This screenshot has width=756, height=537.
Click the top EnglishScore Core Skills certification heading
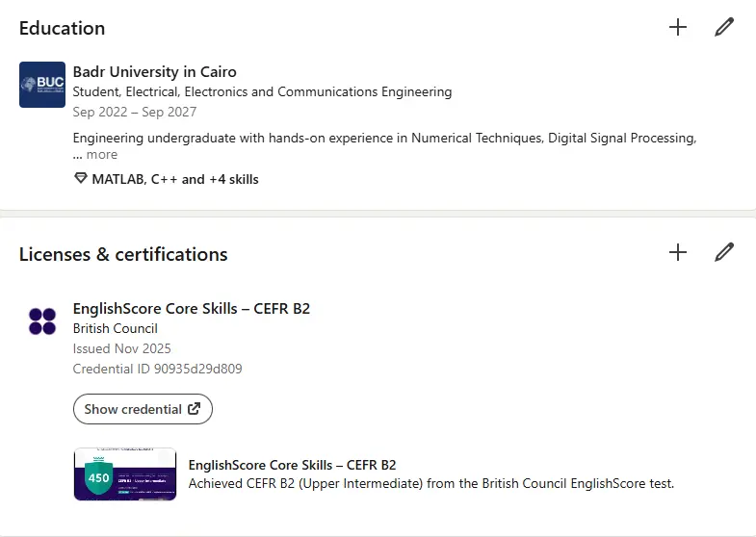[x=191, y=309]
